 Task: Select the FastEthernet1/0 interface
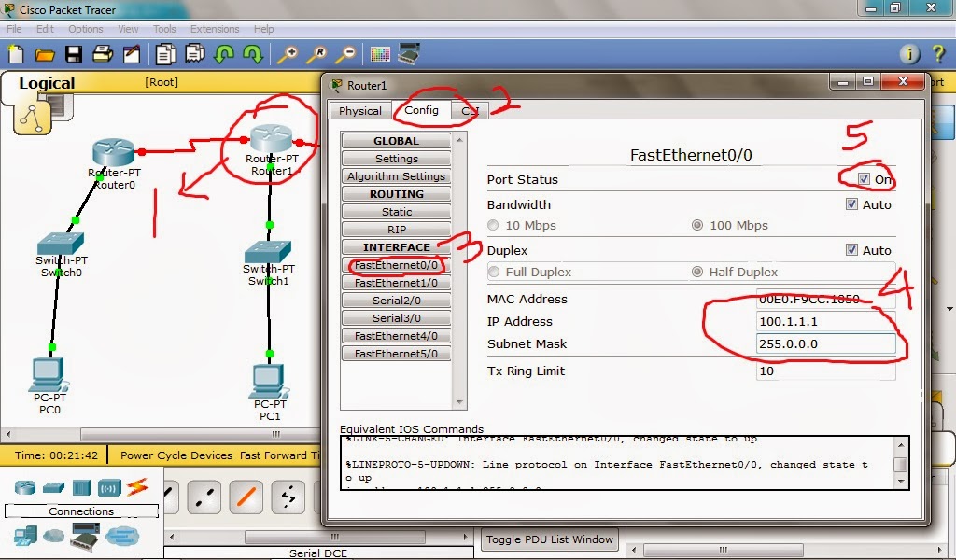pyautogui.click(x=396, y=283)
